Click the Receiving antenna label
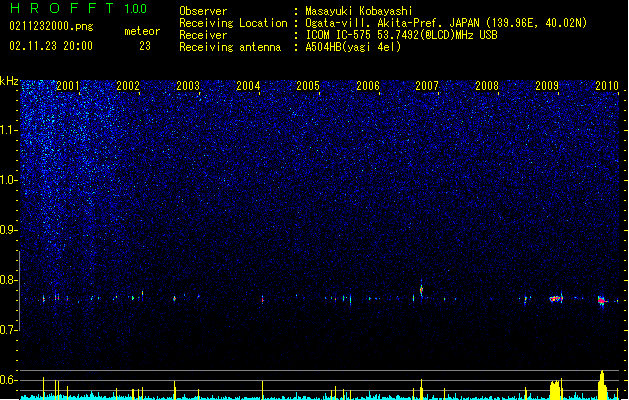 point(230,47)
